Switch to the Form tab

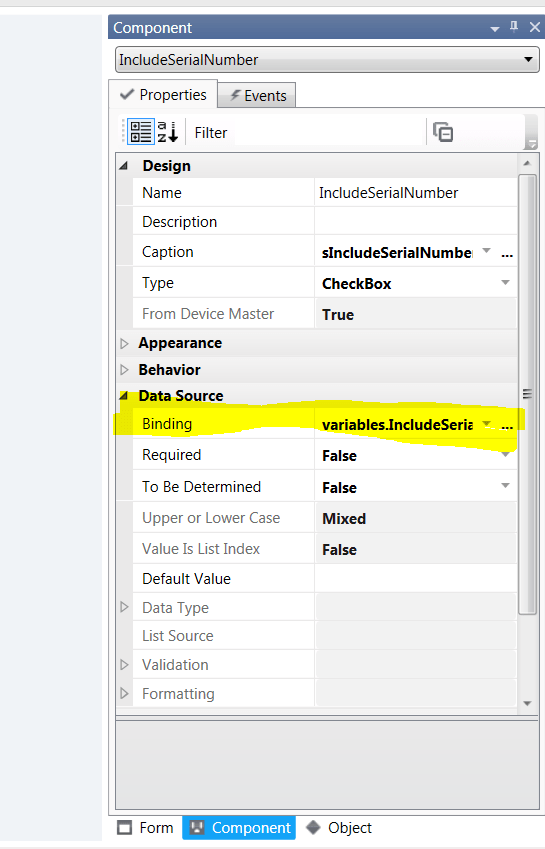[x=146, y=828]
